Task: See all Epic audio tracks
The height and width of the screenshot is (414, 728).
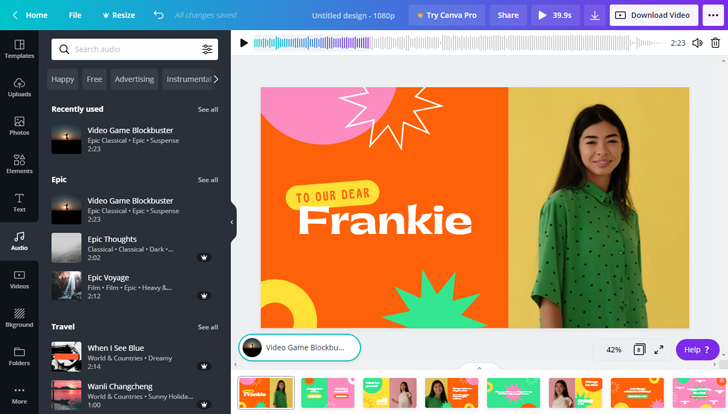Action: (x=207, y=180)
